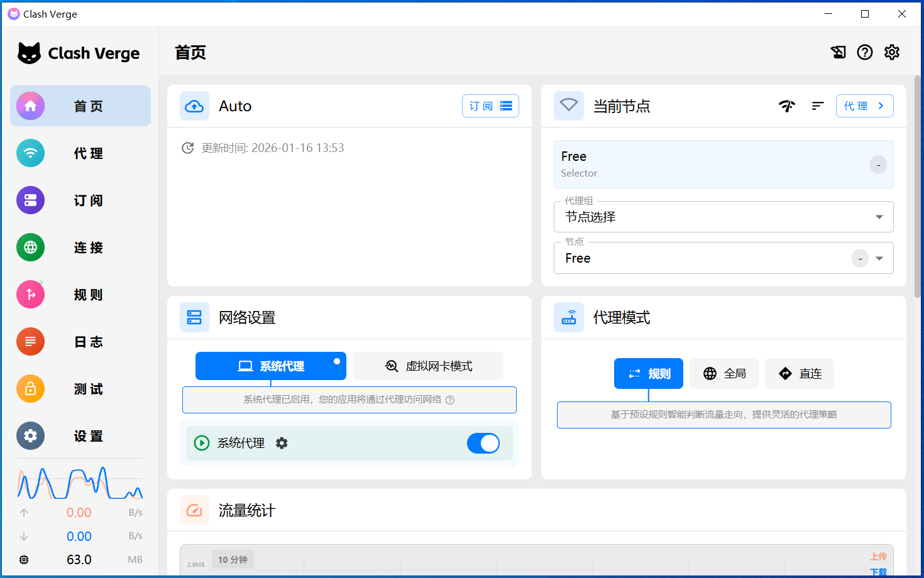This screenshot has width=924, height=578.
Task: Click the Auto profile cloud icon
Action: (x=194, y=106)
